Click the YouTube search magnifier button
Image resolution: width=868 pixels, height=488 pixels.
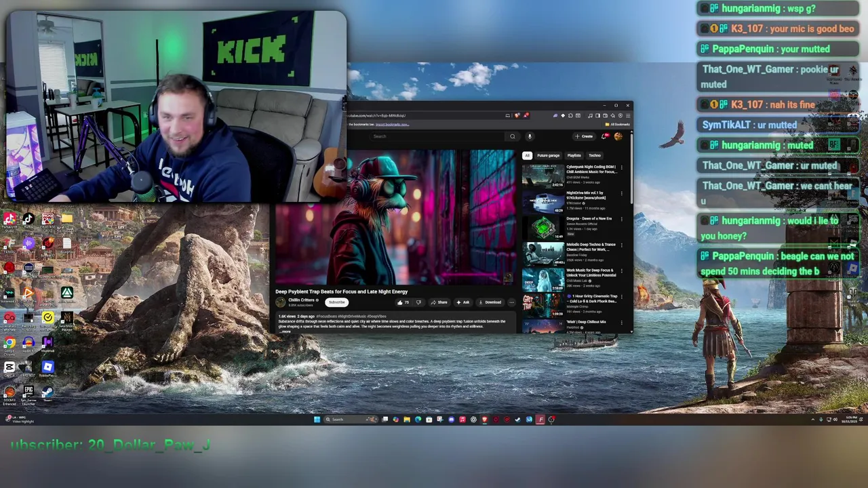click(x=513, y=136)
